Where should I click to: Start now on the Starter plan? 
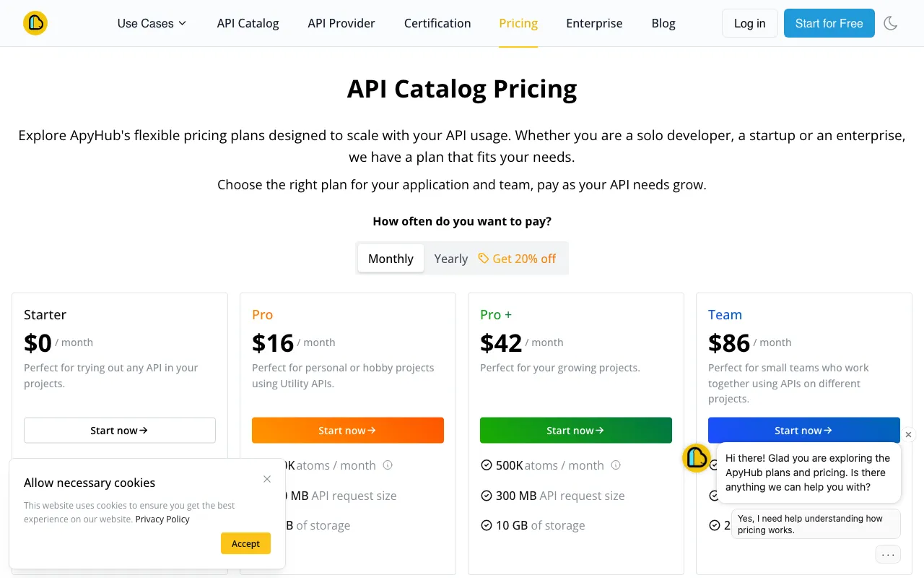point(120,430)
